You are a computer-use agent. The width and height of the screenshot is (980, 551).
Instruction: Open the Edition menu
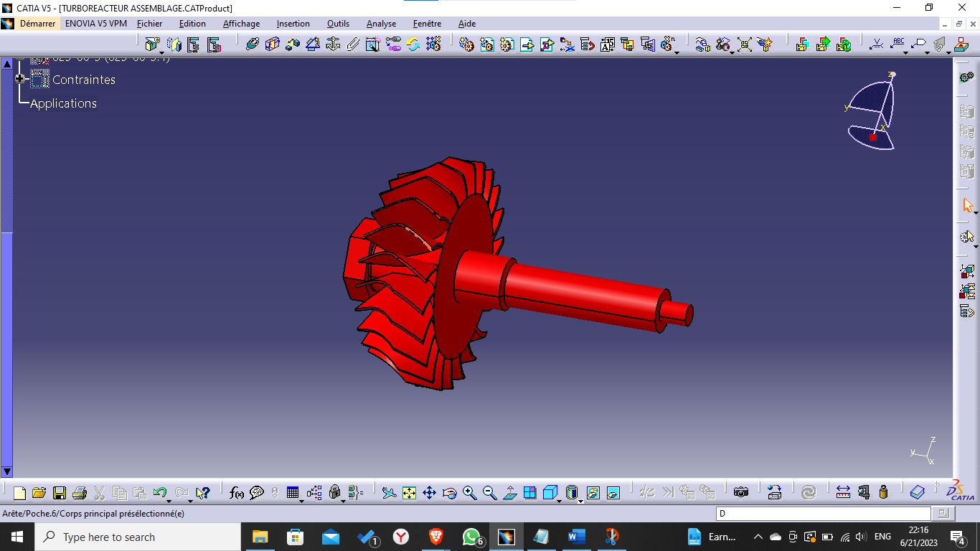(192, 24)
